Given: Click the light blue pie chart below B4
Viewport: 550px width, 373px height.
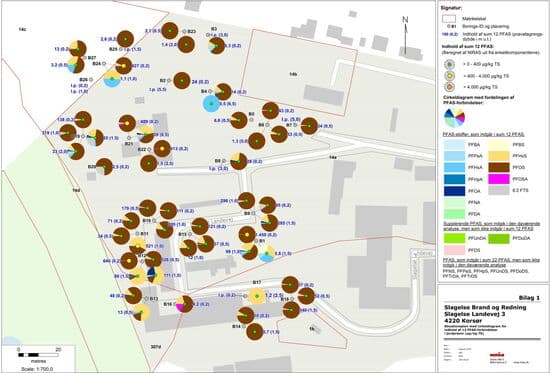Looking at the screenshot, I should point(211,104).
